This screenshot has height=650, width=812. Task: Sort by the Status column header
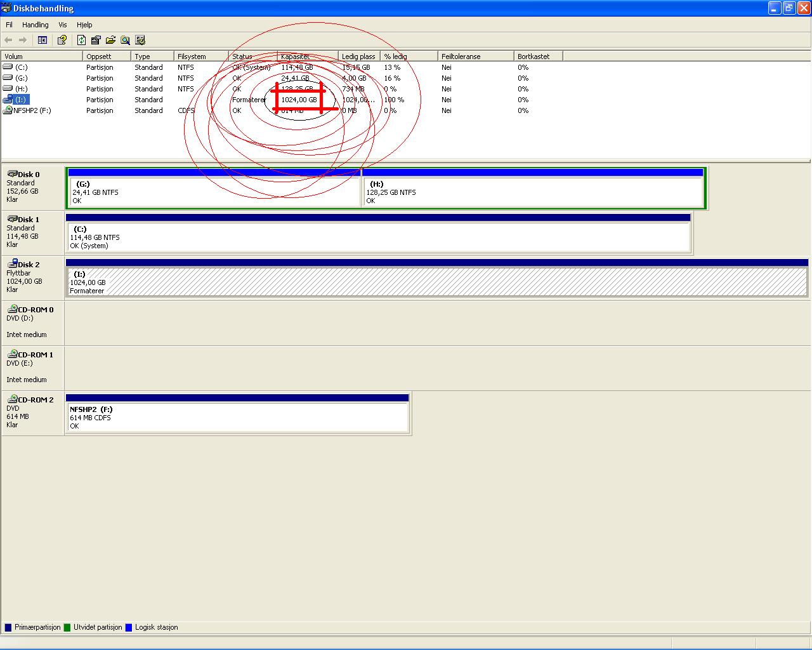click(253, 56)
